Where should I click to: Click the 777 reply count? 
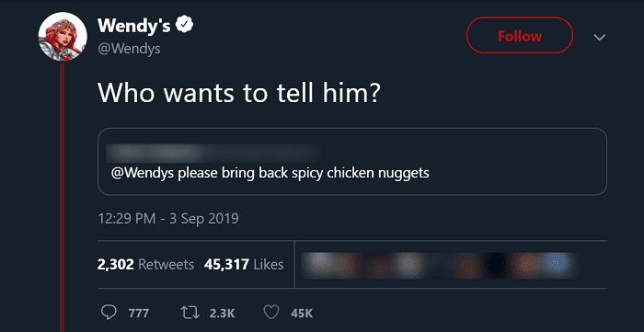point(138,313)
